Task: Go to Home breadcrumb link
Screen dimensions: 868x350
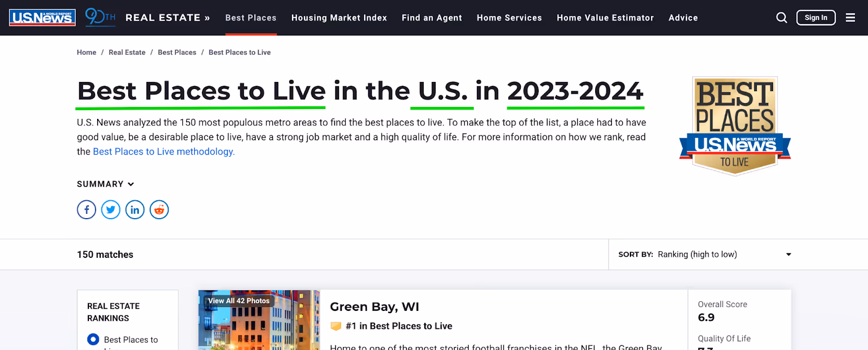Action: (86, 53)
